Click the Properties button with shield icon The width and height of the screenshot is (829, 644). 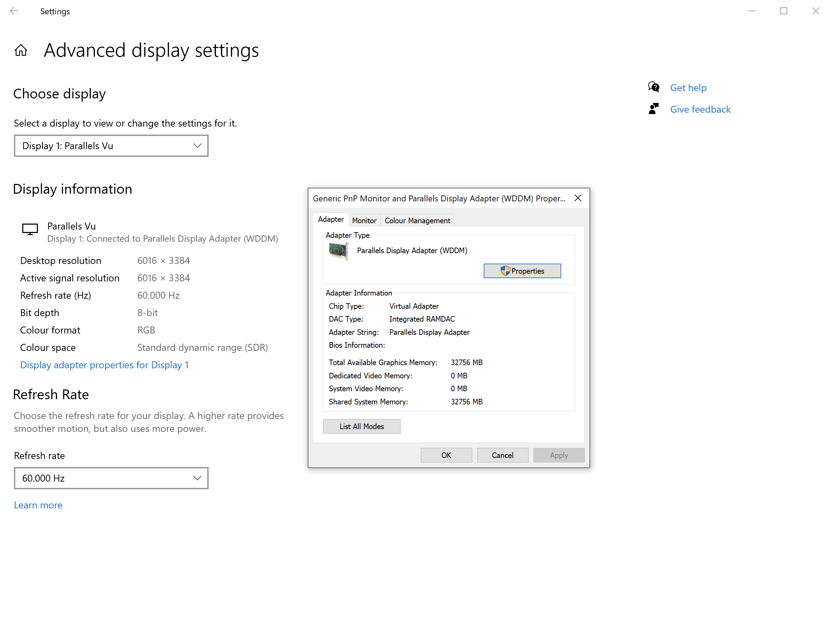pos(522,271)
